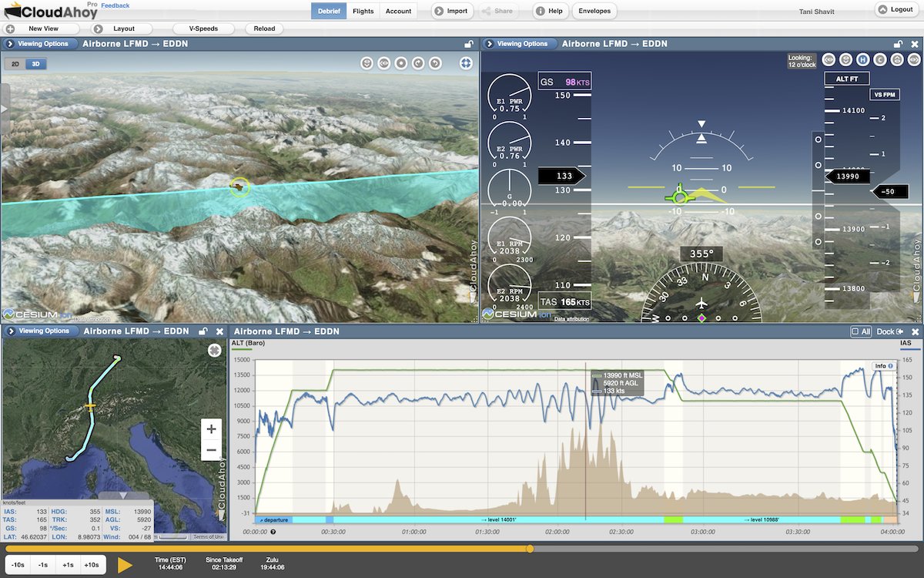
Task: Click the Dock button in graph panel
Action: coord(889,331)
